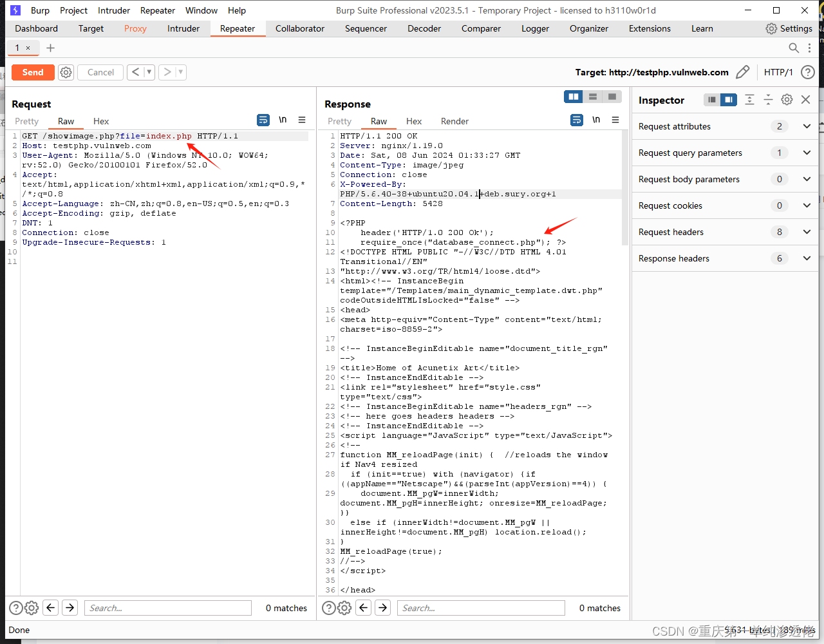Enable single-pane editor layout

(x=611, y=97)
